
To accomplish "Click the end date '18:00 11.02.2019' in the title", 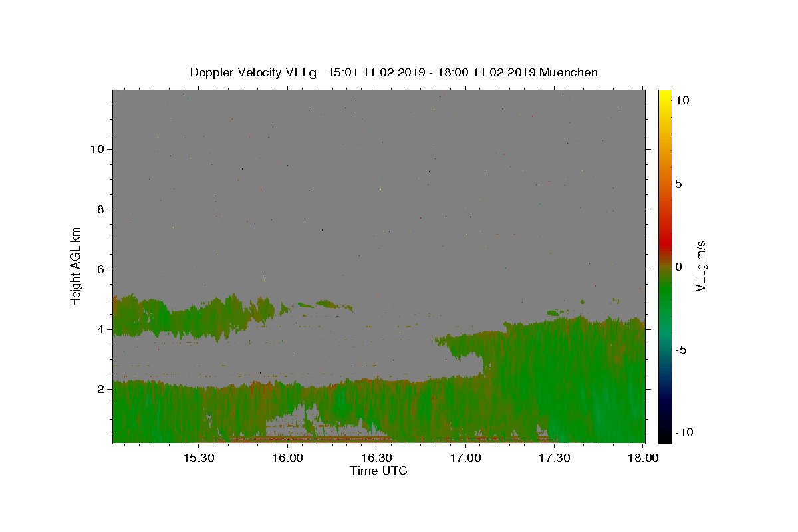I will [x=487, y=72].
